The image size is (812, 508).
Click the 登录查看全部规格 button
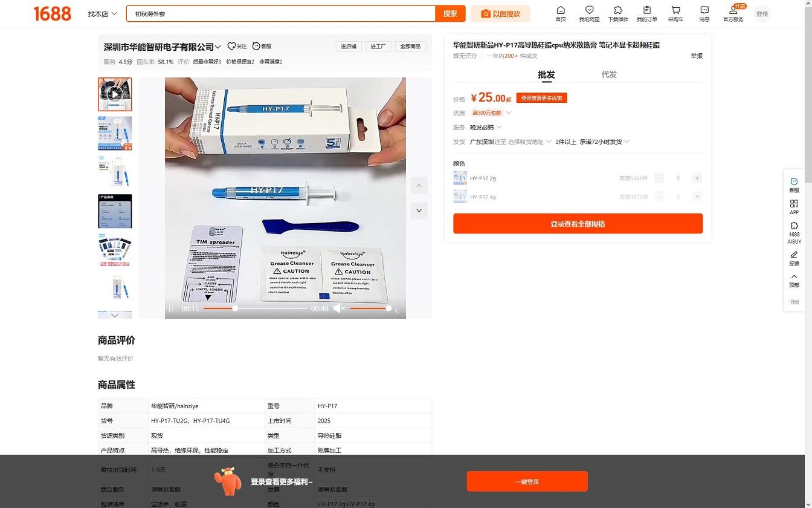(578, 224)
